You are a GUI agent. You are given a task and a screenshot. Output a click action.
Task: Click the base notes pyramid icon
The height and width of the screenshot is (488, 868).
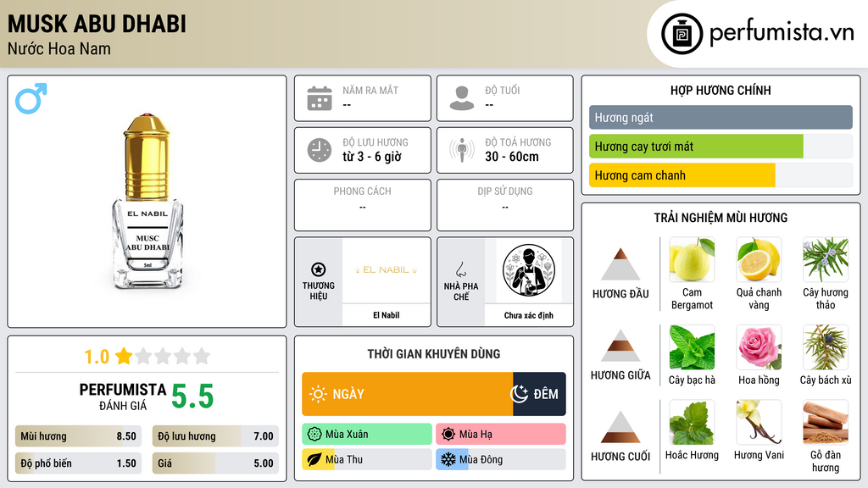tap(620, 427)
